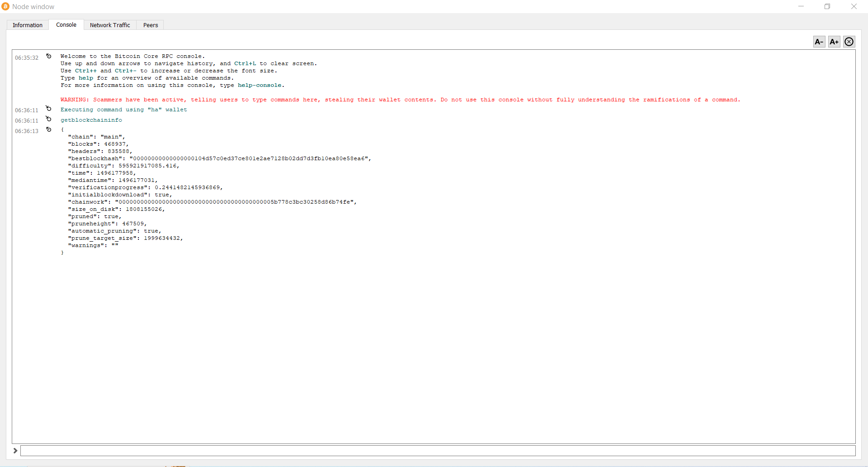Viewport: 868px width, 467px height.
Task: Click the red scammers WARNING line
Action: click(x=400, y=100)
